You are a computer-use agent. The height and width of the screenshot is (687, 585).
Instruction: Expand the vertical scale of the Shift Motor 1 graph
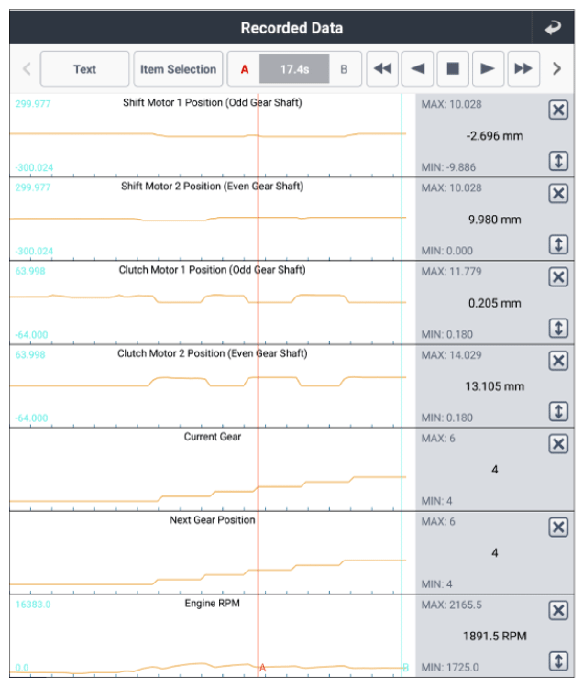[558, 161]
